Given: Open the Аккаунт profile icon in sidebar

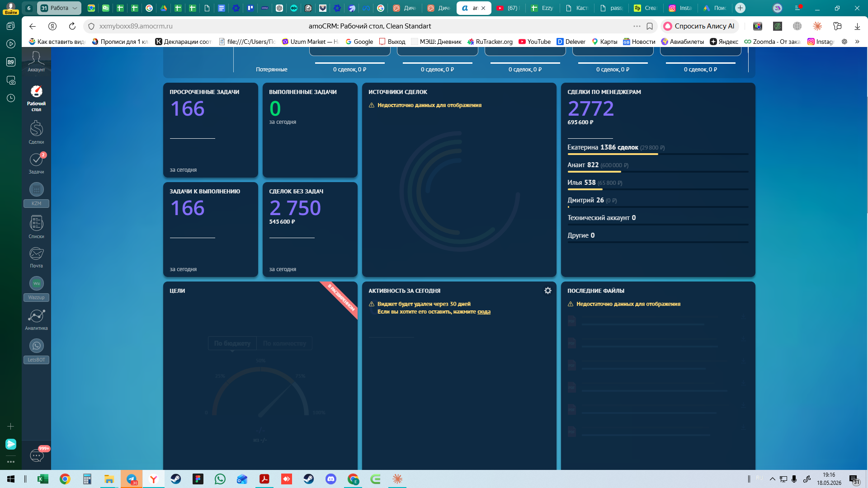Looking at the screenshot, I should 36,61.
